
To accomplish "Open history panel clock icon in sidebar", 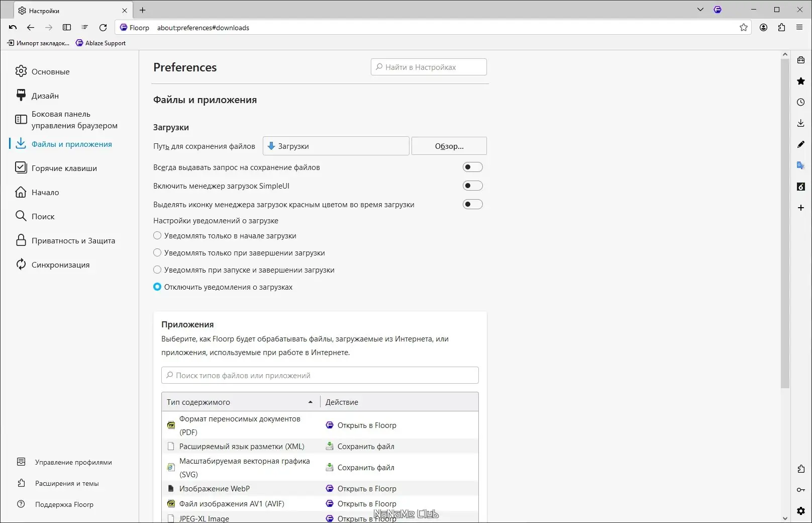I will click(801, 102).
